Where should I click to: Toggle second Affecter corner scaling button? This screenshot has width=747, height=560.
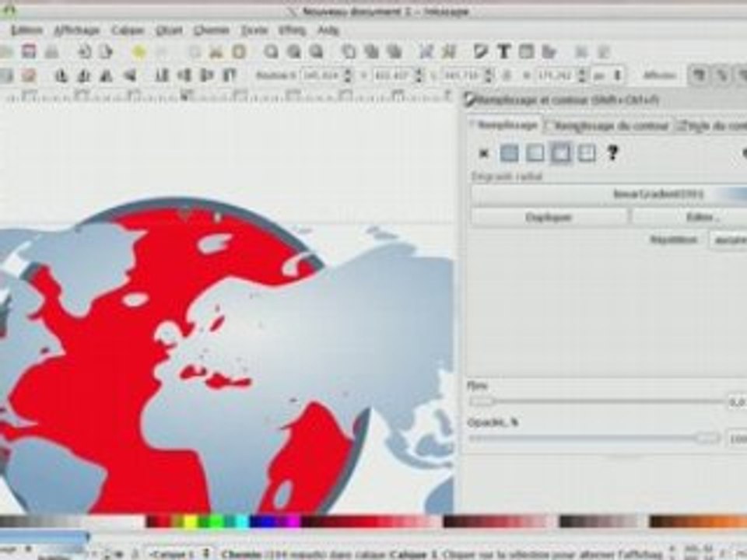(x=722, y=75)
